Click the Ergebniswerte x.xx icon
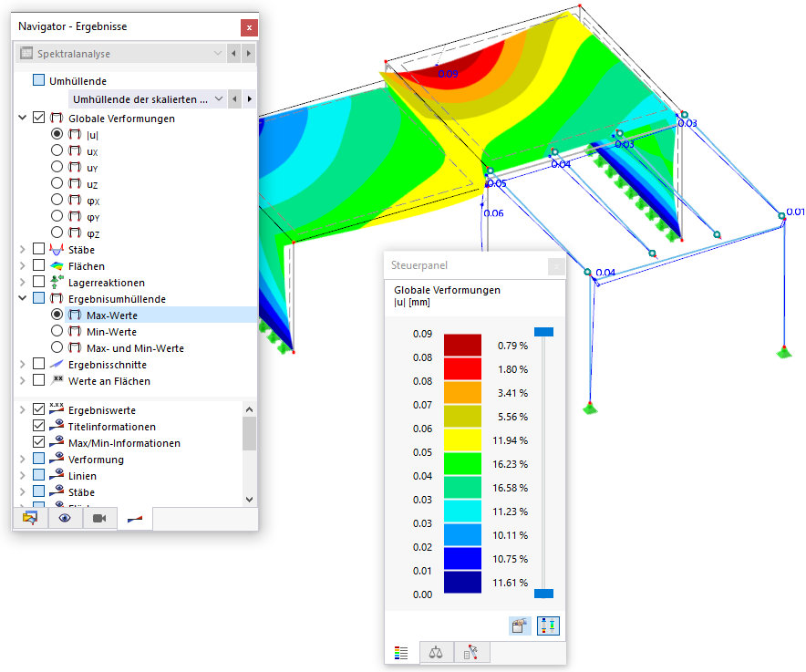Image resolution: width=806 pixels, height=672 pixels. (57, 408)
